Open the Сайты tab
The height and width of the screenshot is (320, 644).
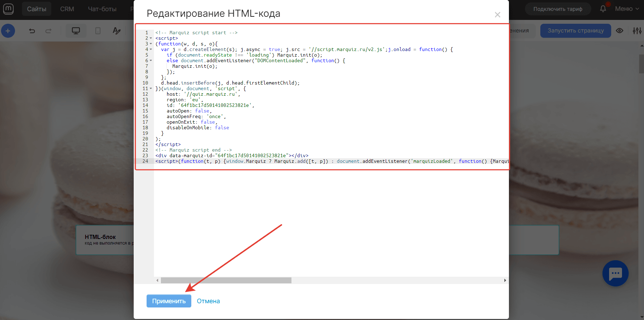[37, 9]
